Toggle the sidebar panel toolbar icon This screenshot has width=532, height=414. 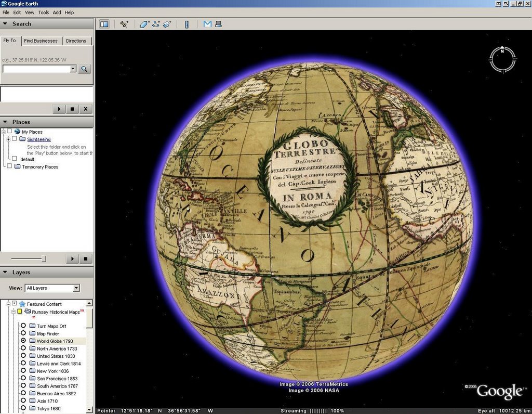pos(104,24)
